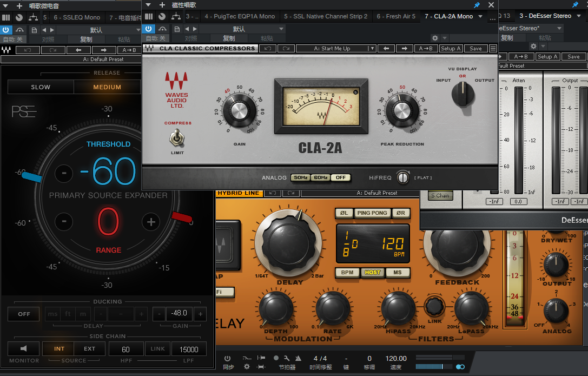Click the VU Display selector knob

click(463, 94)
